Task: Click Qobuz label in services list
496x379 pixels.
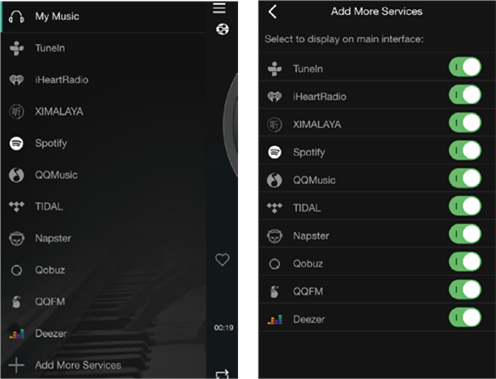Action: point(308,264)
